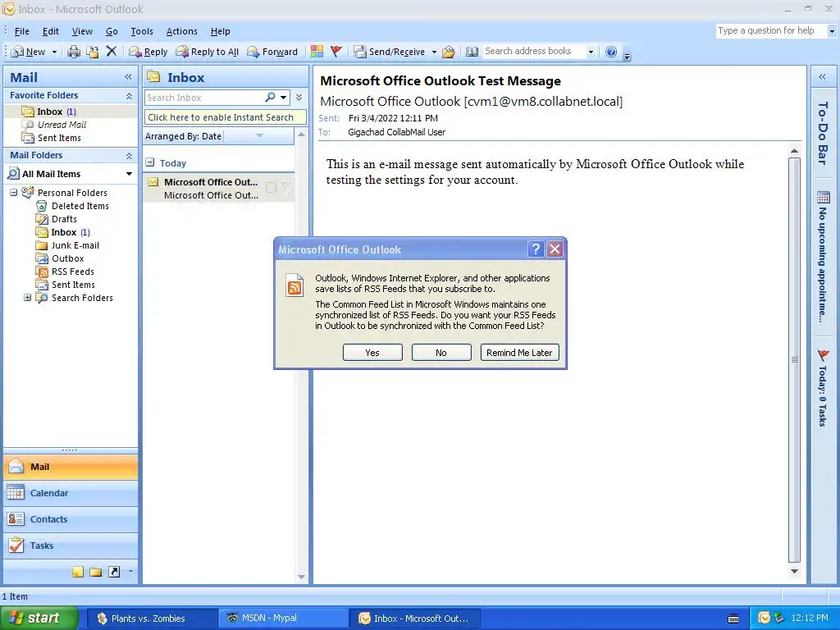Forward the selected message

[272, 52]
